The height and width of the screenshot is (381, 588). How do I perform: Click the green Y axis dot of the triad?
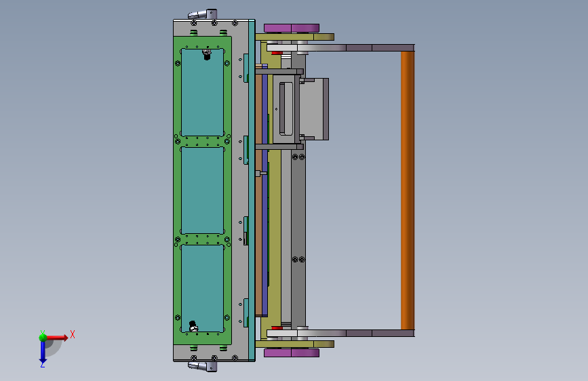(x=43, y=337)
